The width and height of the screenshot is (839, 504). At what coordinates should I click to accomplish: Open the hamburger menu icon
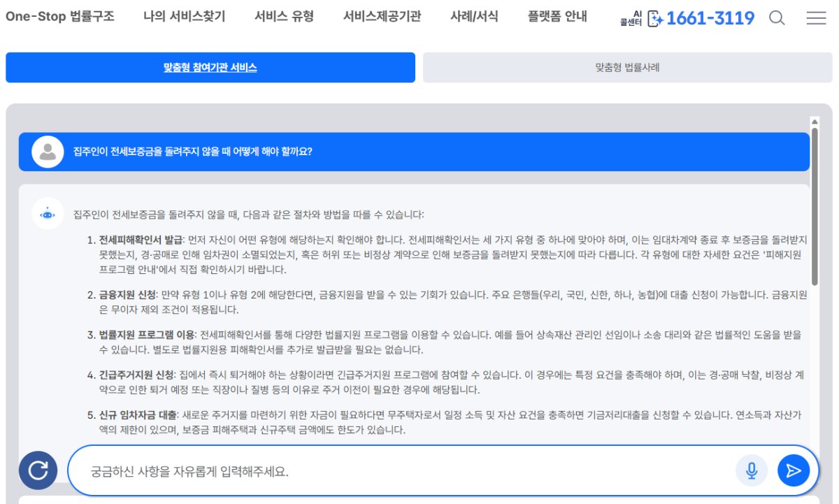pos(816,17)
